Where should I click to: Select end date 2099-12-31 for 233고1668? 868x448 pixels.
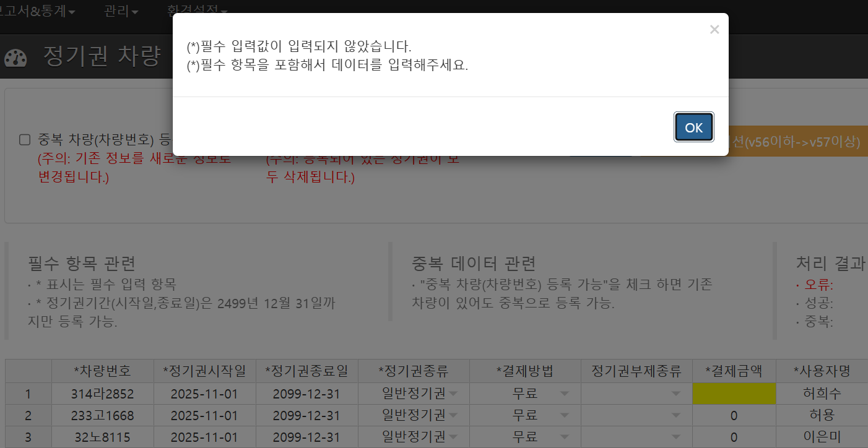coord(306,415)
